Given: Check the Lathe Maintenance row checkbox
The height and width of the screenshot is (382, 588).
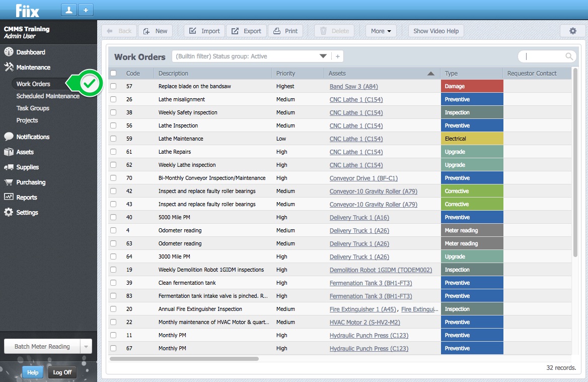Looking at the screenshot, I should 113,139.
